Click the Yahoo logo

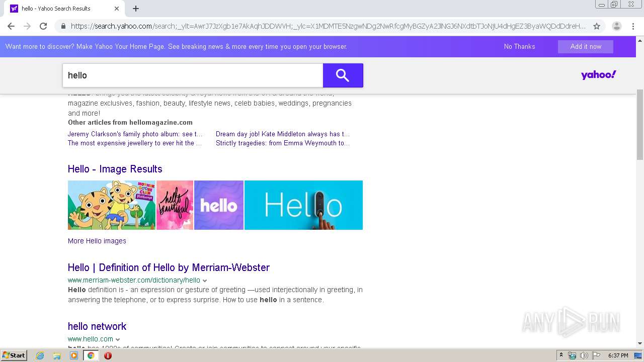599,75
